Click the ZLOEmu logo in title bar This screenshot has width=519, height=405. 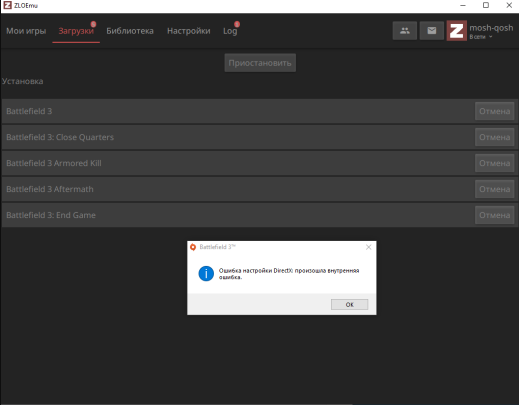click(x=7, y=5)
